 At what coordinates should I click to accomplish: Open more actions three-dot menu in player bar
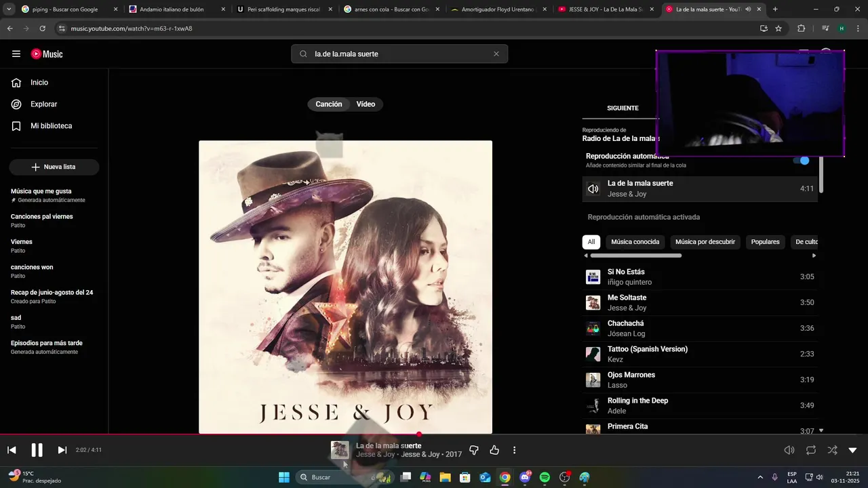pos(515,450)
